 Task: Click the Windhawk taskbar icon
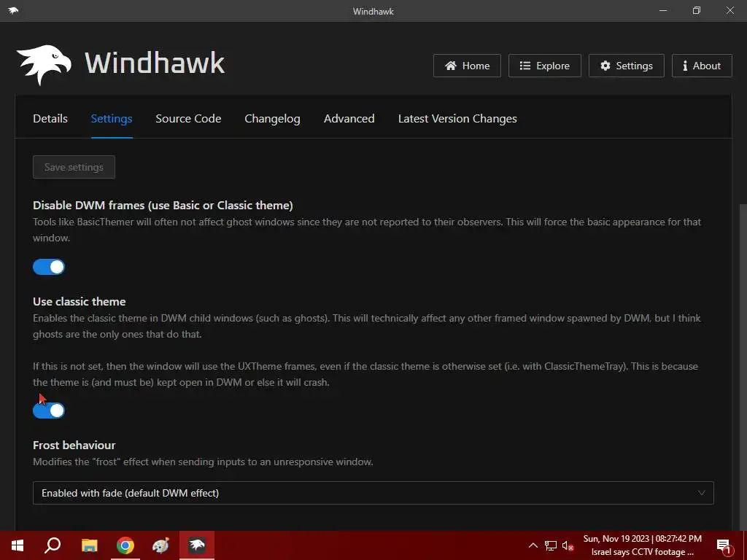[197, 545]
